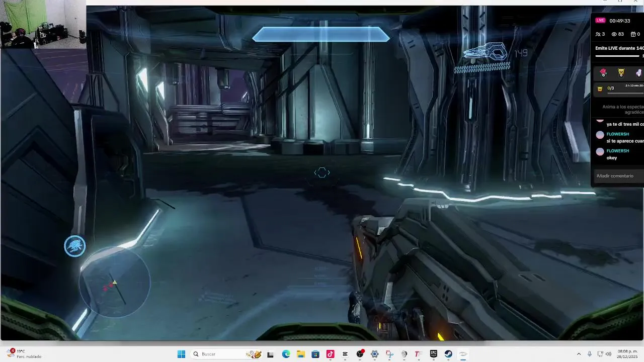View the followers count showing 3
The image size is (644, 362).
tap(600, 34)
